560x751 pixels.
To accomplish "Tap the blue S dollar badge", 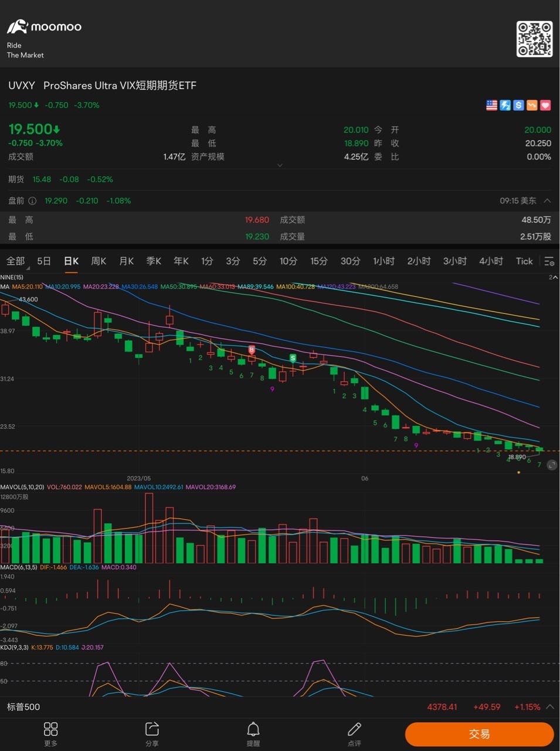I will click(x=518, y=105).
